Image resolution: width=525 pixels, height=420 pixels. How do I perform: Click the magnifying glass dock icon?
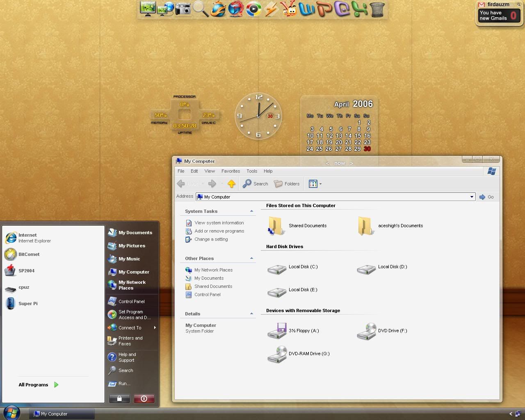(x=201, y=9)
